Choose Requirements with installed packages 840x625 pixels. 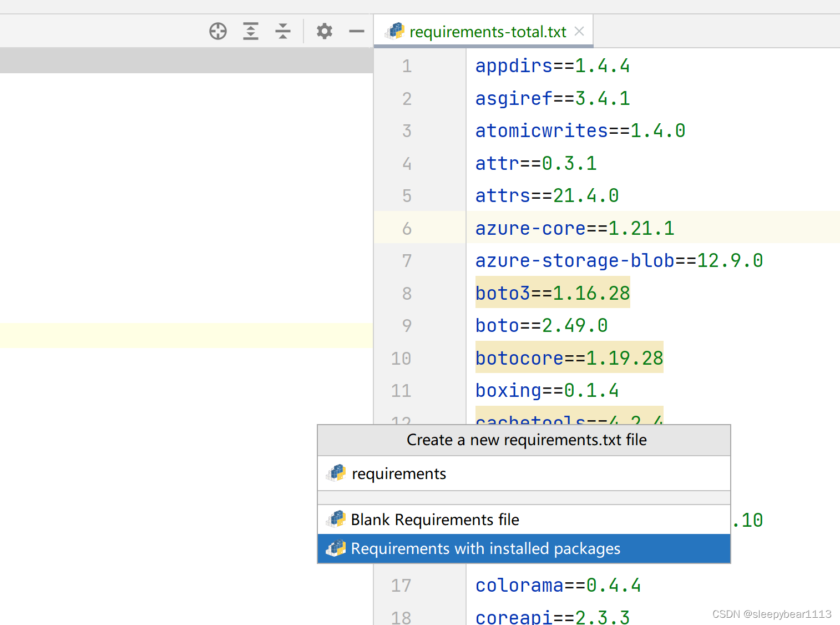[485, 548]
